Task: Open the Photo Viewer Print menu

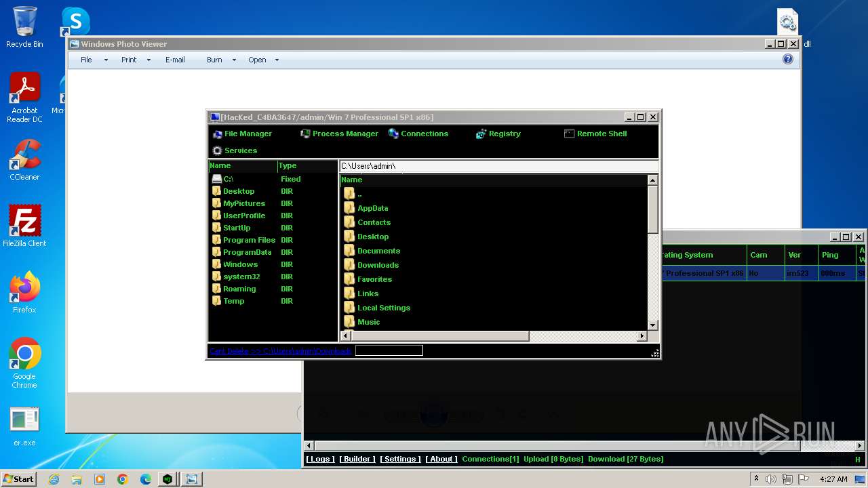Action: click(136, 60)
